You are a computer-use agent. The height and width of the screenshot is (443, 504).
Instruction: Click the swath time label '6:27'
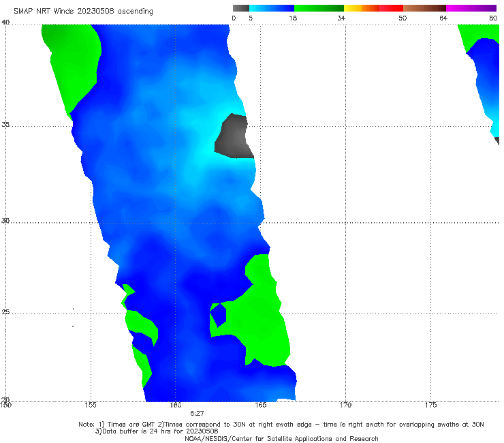point(197,414)
